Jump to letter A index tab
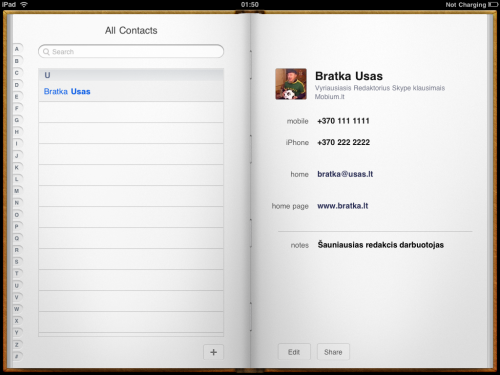The image size is (500, 375). (x=17, y=49)
